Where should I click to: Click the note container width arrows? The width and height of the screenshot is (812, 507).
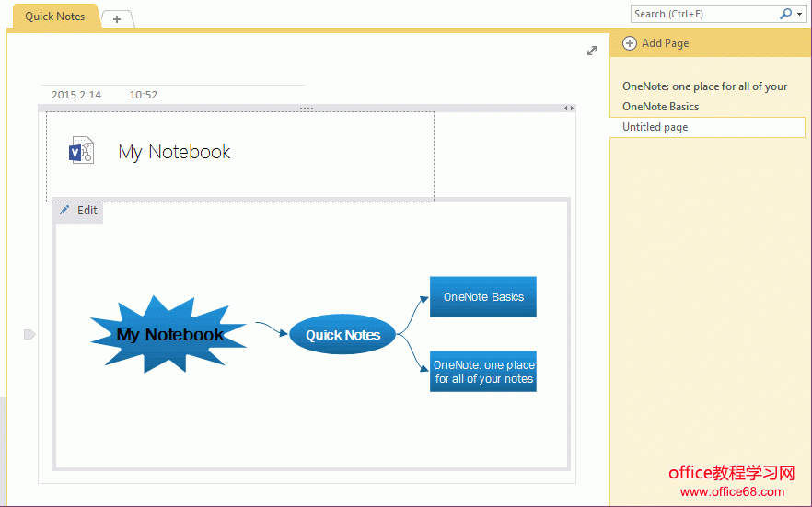569,109
